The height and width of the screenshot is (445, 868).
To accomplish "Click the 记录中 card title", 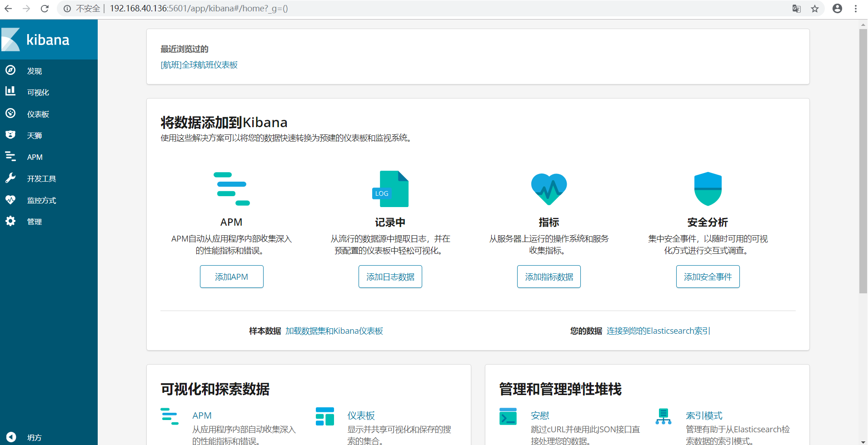I will [x=390, y=222].
